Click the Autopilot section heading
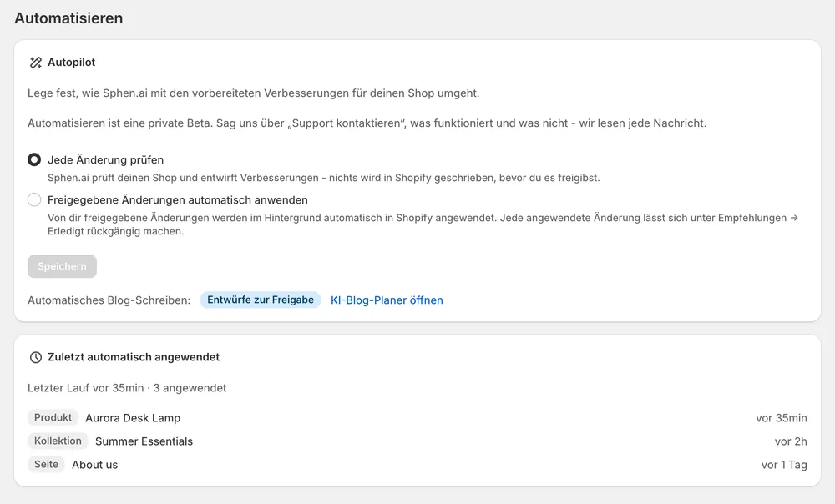The image size is (835, 504). click(x=71, y=63)
